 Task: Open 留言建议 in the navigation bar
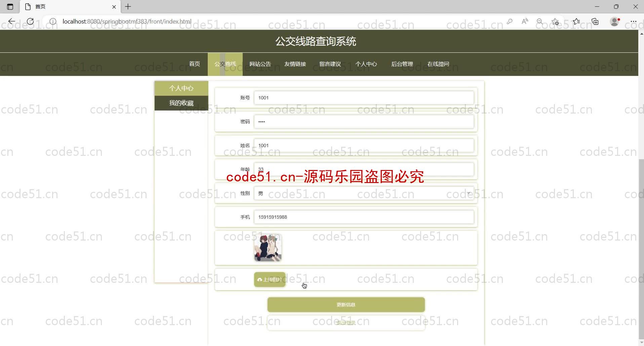(330, 64)
